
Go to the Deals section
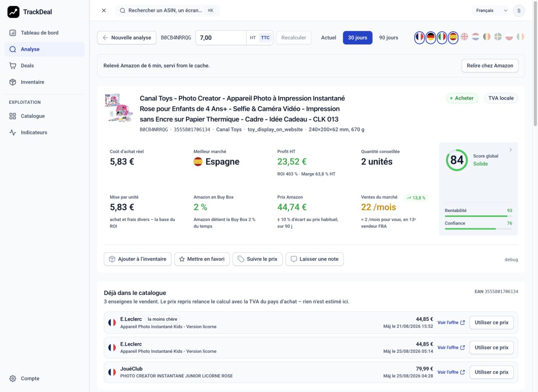coord(45,66)
